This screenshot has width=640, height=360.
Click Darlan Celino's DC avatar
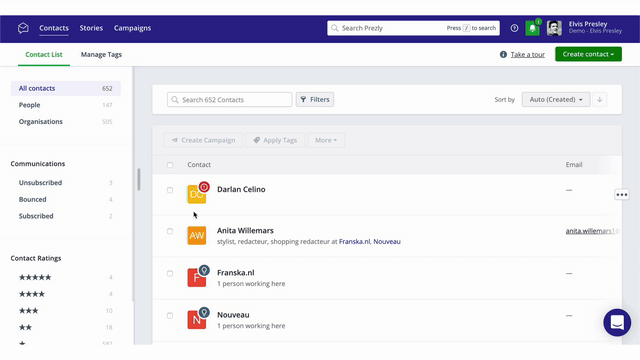click(197, 194)
